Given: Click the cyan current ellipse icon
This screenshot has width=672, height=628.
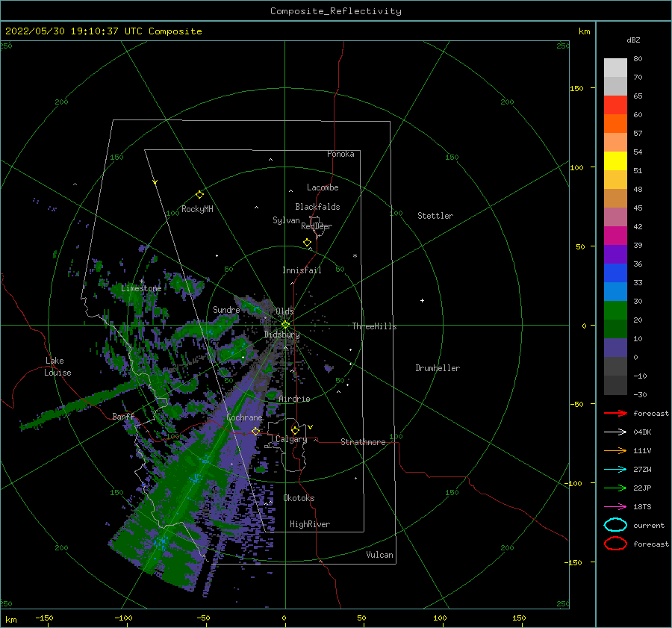Looking at the screenshot, I should 615,525.
